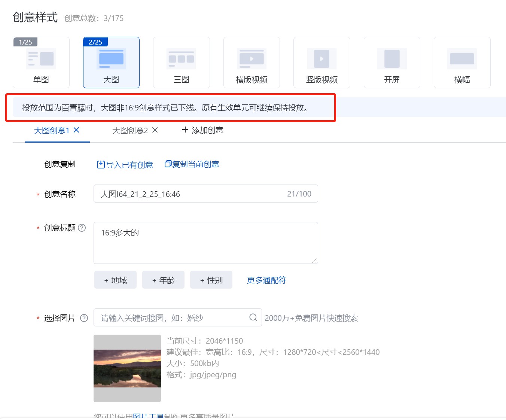Select the 开屏 creative style
The image size is (506, 420).
pyautogui.click(x=392, y=63)
